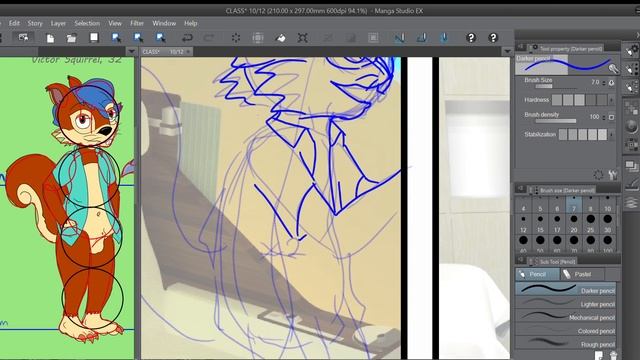The width and height of the screenshot is (640, 360).
Task: Select brush size 30 preset
Action: [608, 223]
